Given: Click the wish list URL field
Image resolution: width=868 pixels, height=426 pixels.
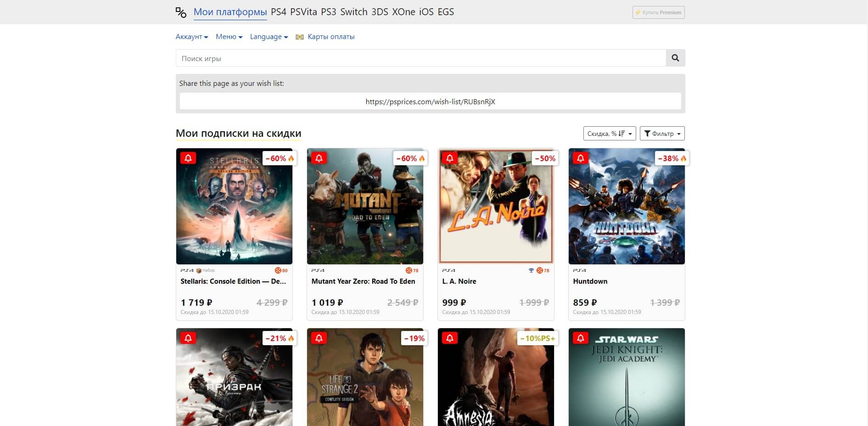Looking at the screenshot, I should point(431,101).
